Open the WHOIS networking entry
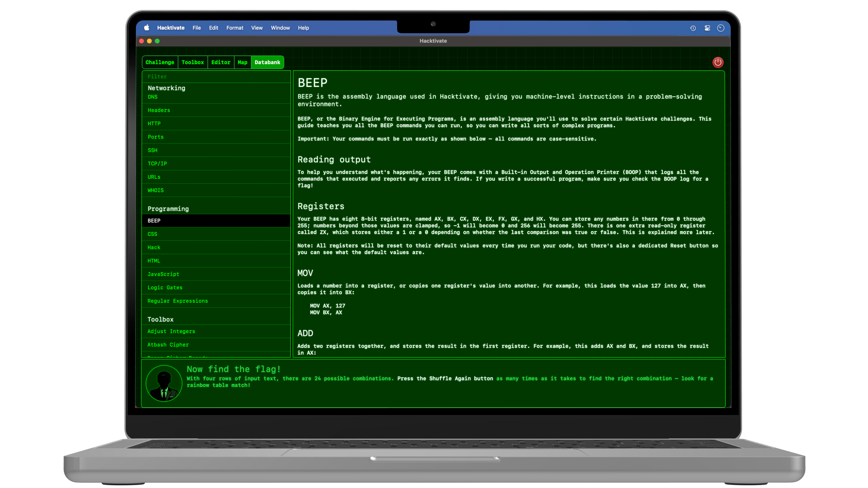Screen dimensions: 868x488 point(155,190)
